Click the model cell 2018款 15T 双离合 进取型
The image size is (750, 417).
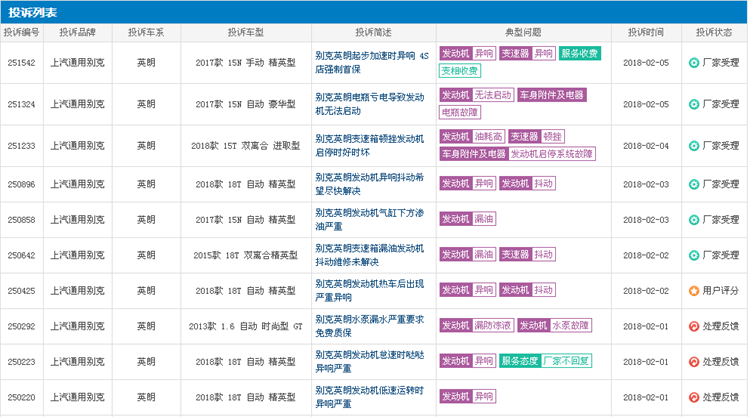pyautogui.click(x=246, y=146)
